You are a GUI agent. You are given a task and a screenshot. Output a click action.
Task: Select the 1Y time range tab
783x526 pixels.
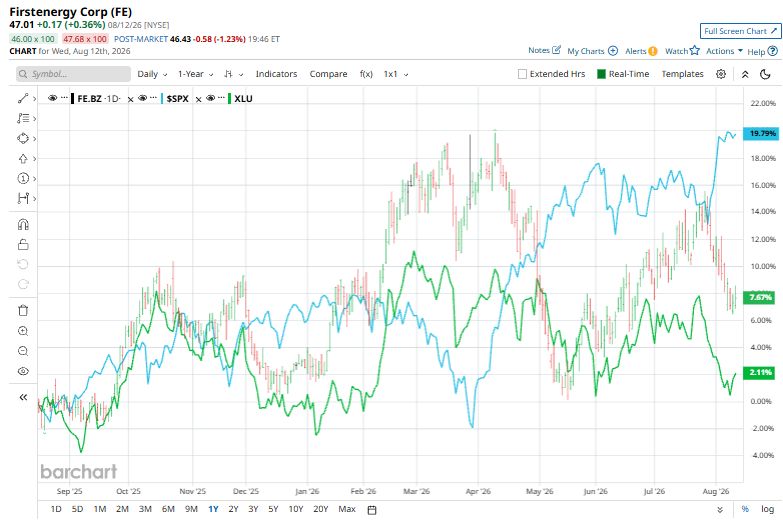coord(213,509)
